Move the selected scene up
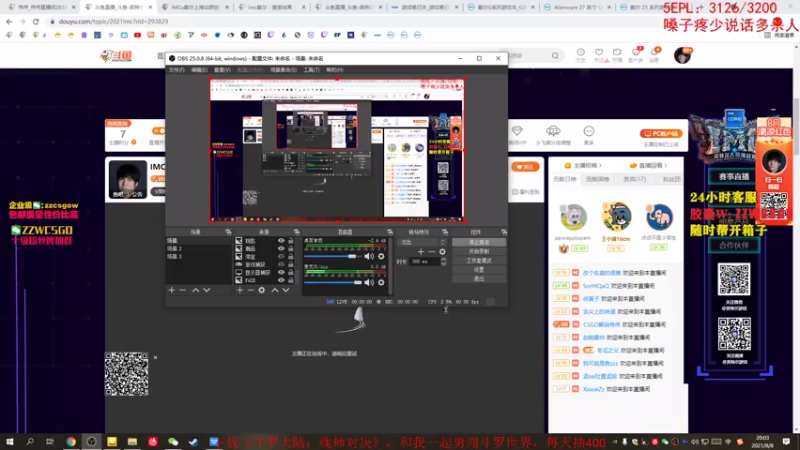 195,290
